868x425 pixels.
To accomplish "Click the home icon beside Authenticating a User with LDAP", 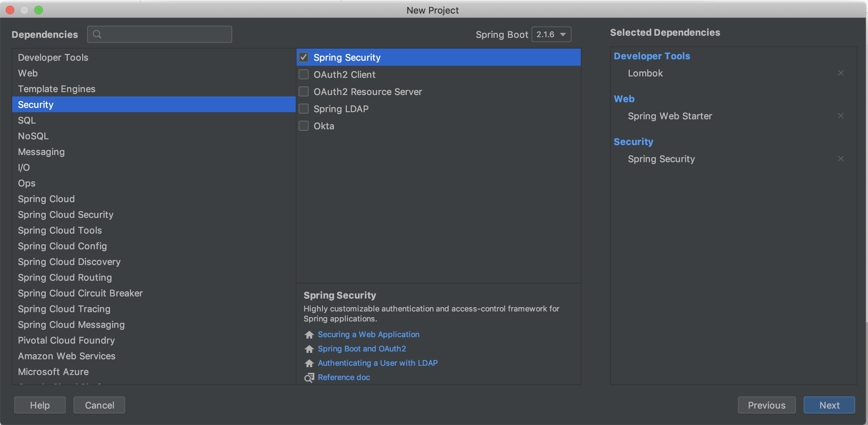I will tap(309, 363).
